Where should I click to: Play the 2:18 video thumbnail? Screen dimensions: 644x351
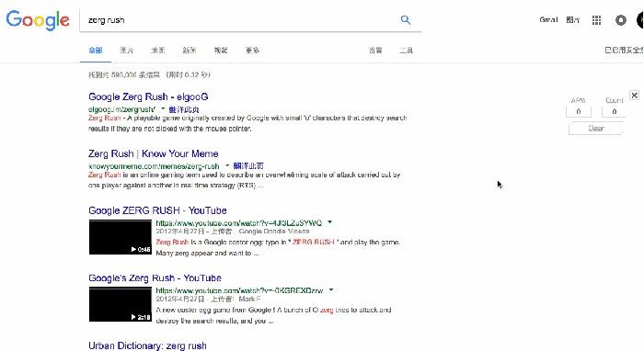(x=121, y=304)
